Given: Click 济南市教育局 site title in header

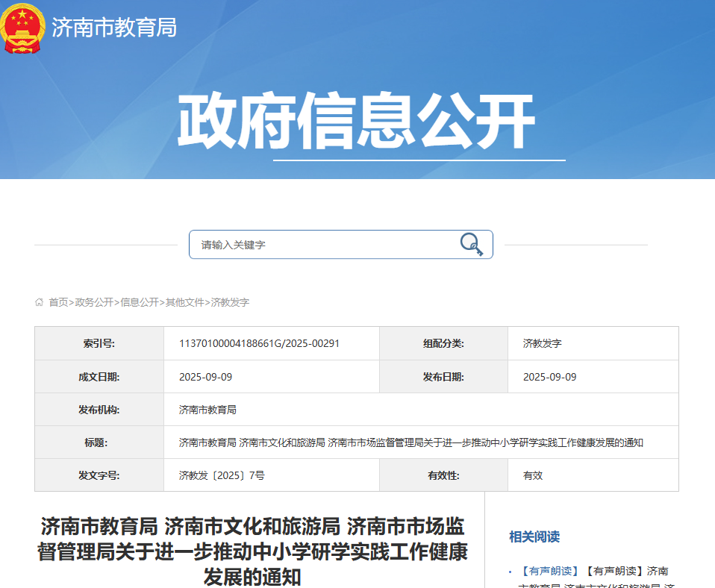Looking at the screenshot, I should 114,28.
